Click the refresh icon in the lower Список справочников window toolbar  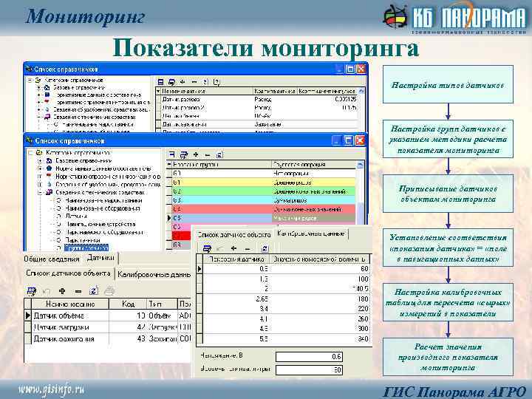[x=219, y=154]
